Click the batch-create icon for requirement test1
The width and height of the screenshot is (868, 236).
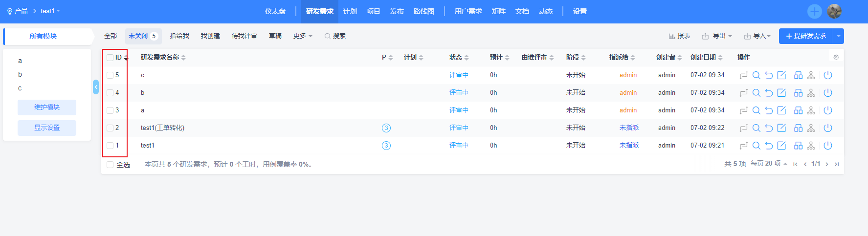pyautogui.click(x=798, y=146)
